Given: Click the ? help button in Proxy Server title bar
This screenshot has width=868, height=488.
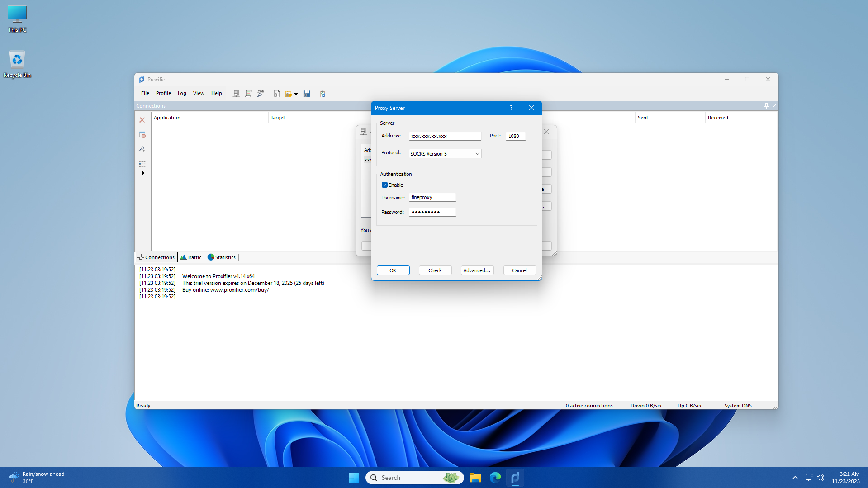Looking at the screenshot, I should (511, 108).
